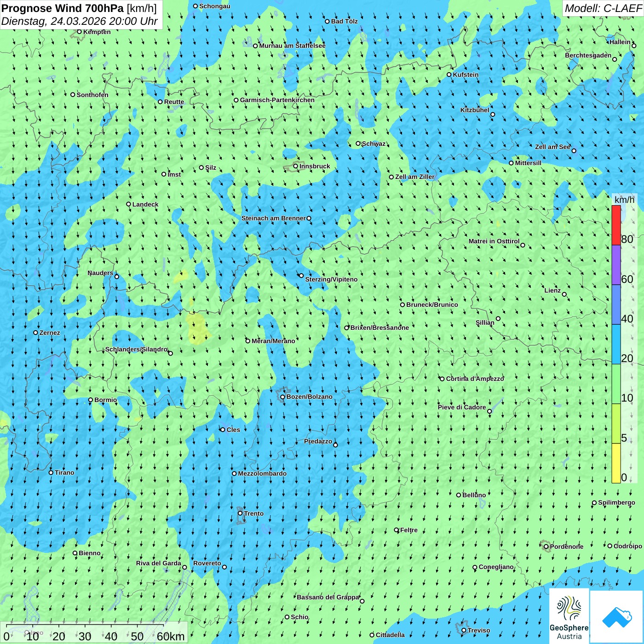
Task: Click the blue cloud bird logo
Action: coord(617,617)
